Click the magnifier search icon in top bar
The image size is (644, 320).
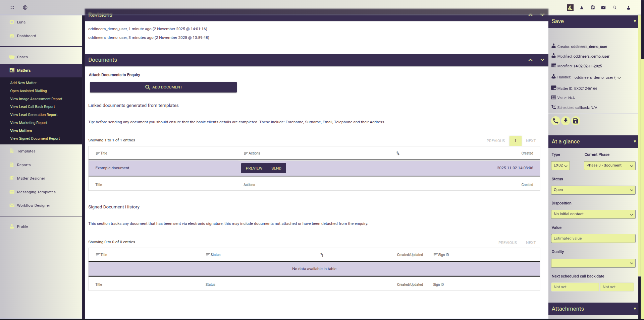point(614,7)
